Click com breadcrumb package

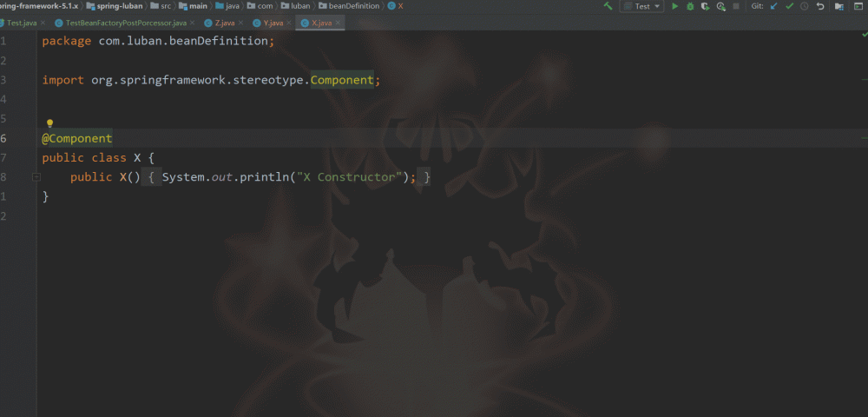260,6
